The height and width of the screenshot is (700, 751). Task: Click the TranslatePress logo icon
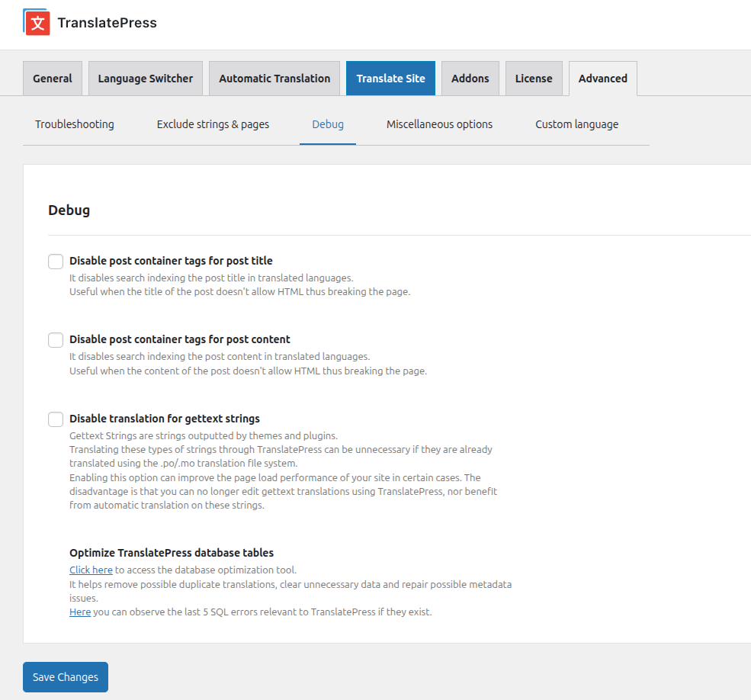click(36, 23)
